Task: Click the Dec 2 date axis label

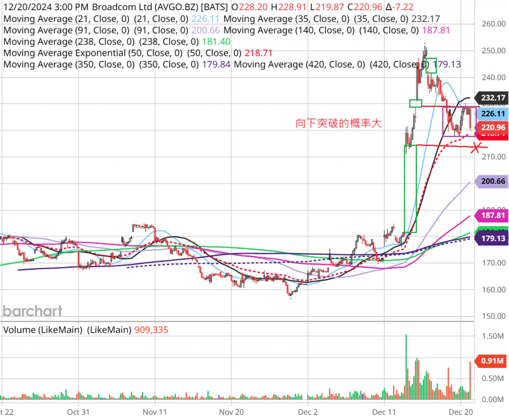Action: click(x=308, y=412)
